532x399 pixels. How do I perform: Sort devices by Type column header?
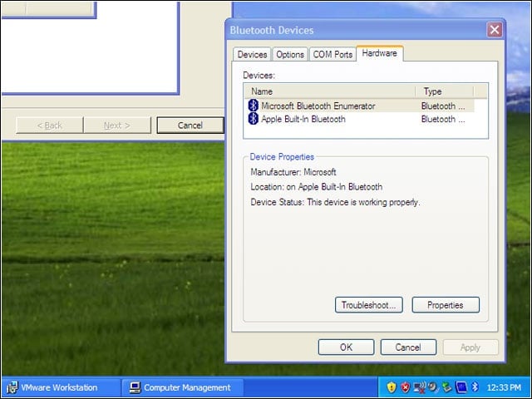pos(445,91)
